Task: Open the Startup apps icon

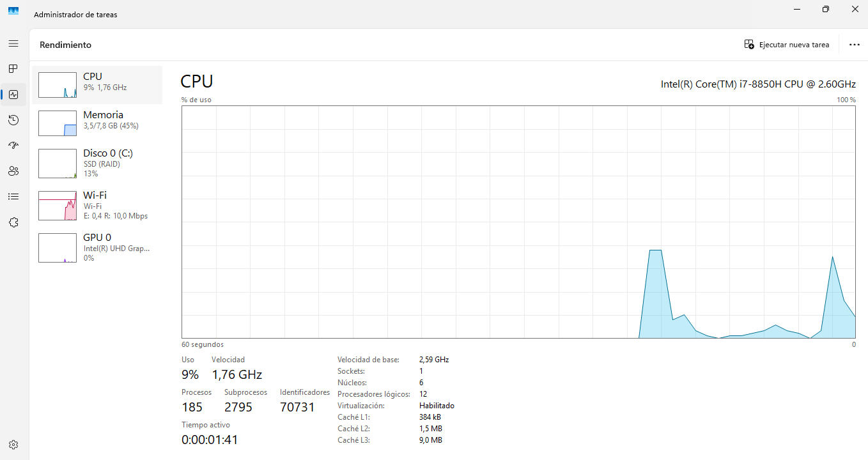Action: [13, 146]
